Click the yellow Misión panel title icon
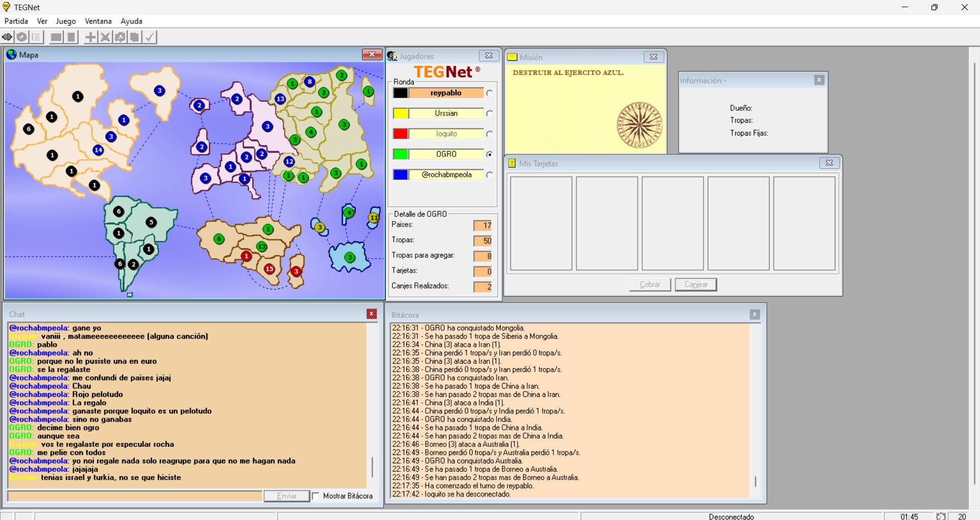 [512, 57]
